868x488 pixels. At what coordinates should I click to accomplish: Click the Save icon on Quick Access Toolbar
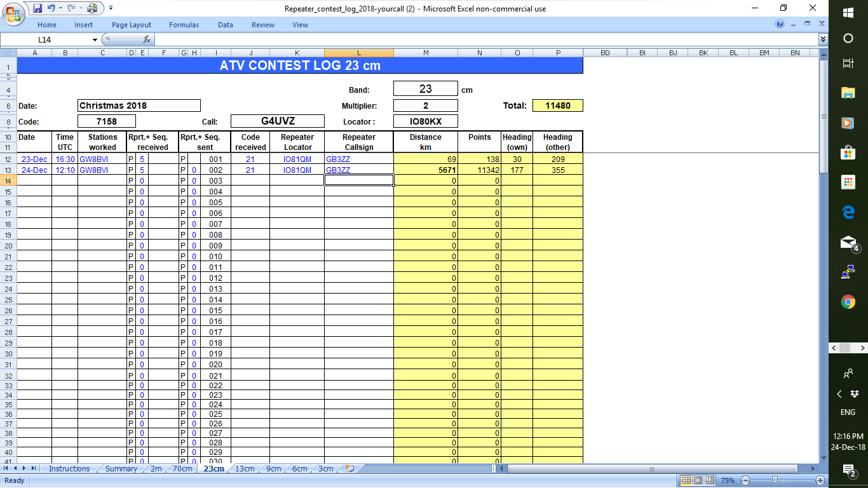[x=37, y=8]
